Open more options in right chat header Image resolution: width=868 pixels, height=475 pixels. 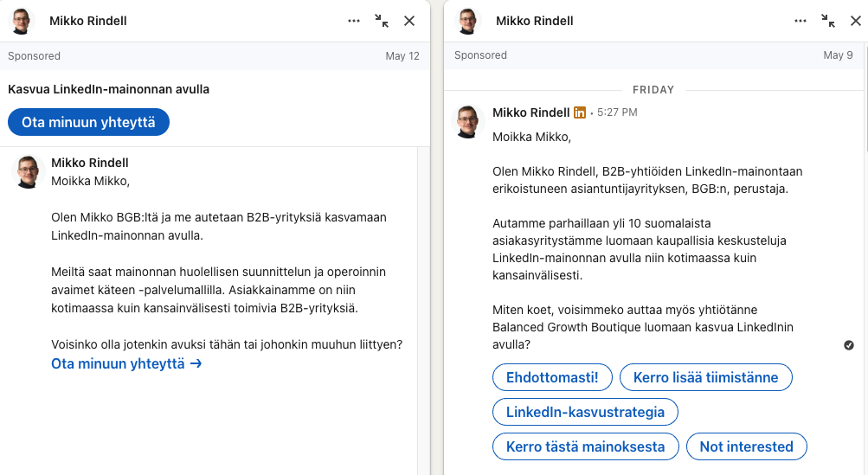pos(800,21)
